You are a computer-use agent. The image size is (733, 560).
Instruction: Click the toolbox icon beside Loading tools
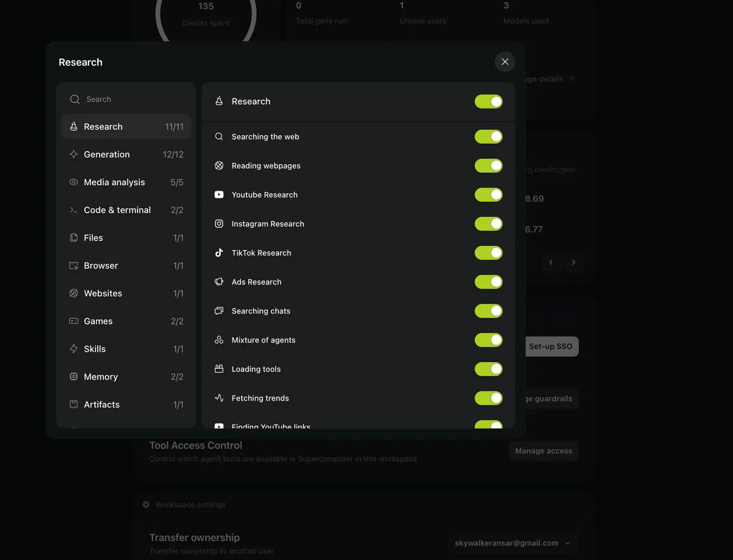tap(219, 369)
